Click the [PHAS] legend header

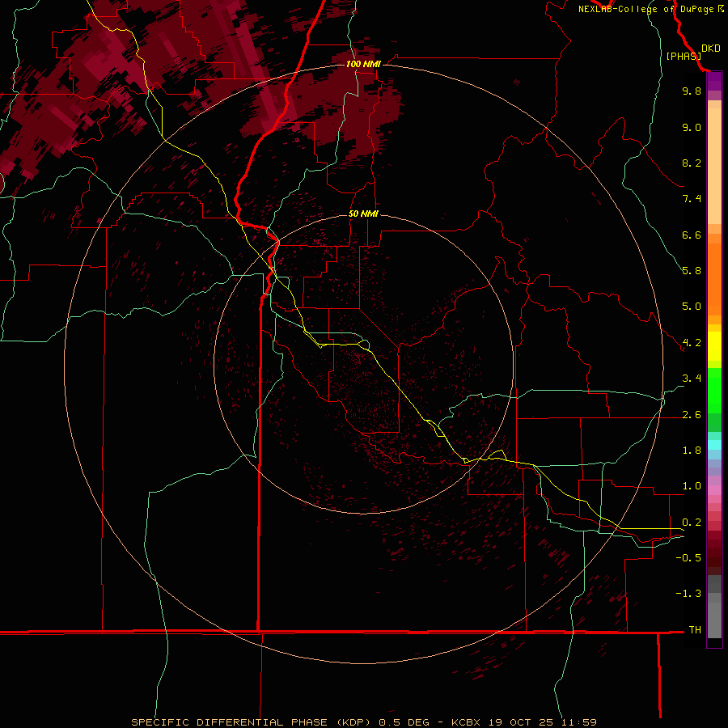(684, 56)
